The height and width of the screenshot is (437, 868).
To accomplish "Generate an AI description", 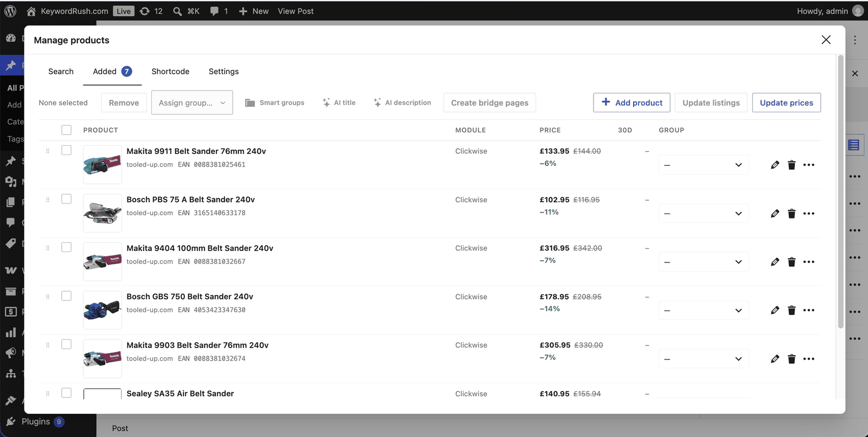I will click(402, 102).
